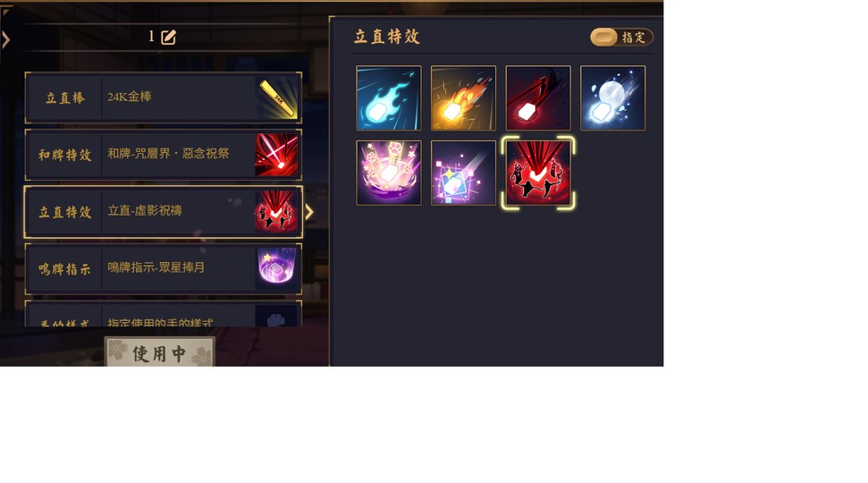This screenshot has width=868, height=483.
Task: Click the 立直-虛影祝禱 label text
Action: (x=145, y=210)
